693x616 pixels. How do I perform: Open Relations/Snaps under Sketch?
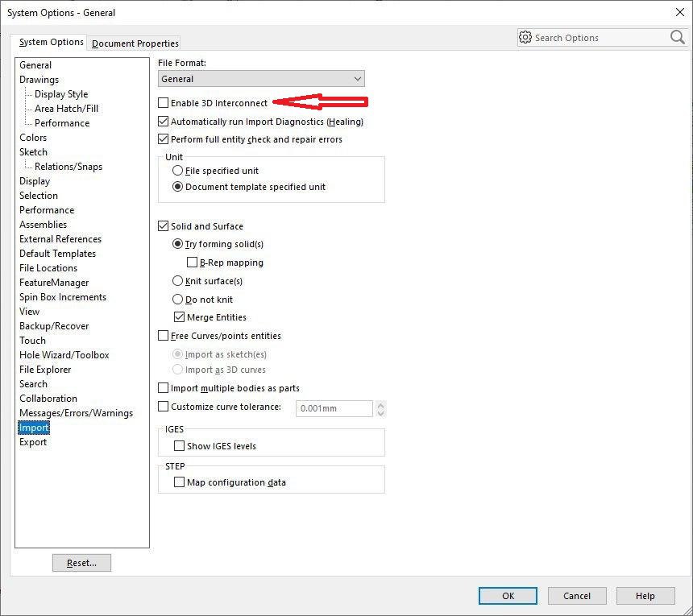click(68, 167)
